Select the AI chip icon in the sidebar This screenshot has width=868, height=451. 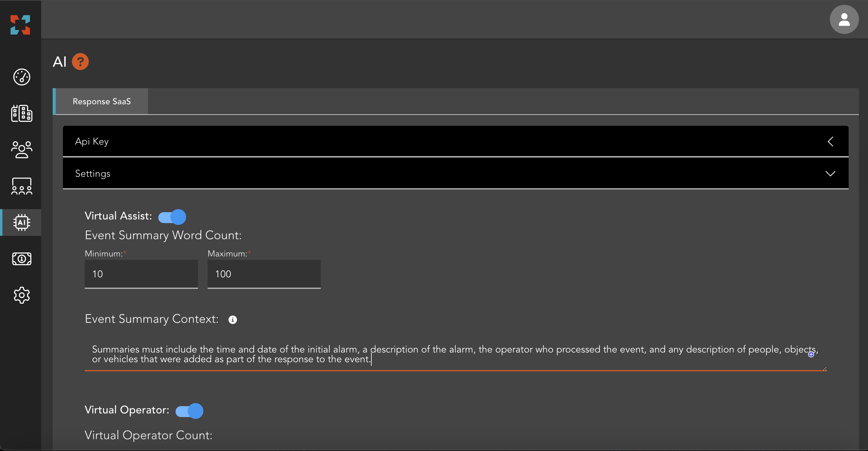coord(21,222)
